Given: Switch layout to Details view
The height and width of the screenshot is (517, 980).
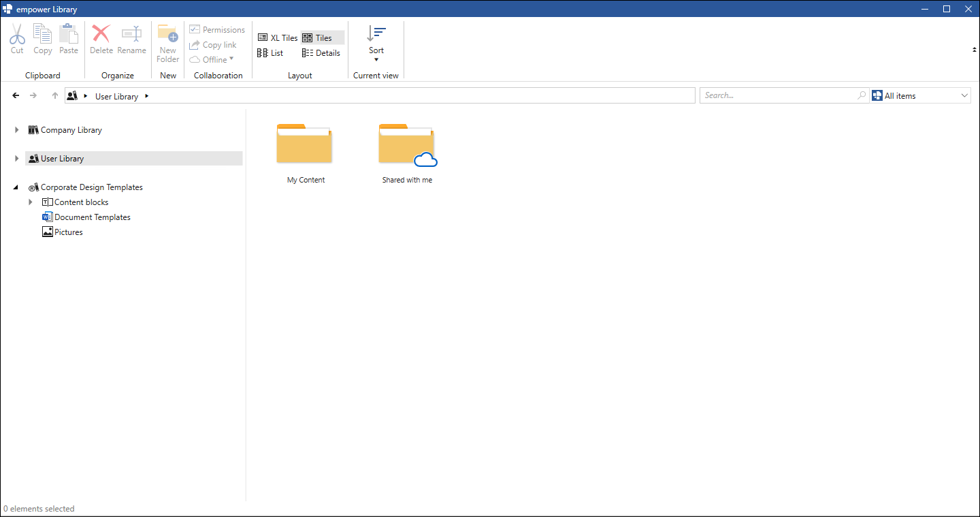Looking at the screenshot, I should click(x=321, y=53).
